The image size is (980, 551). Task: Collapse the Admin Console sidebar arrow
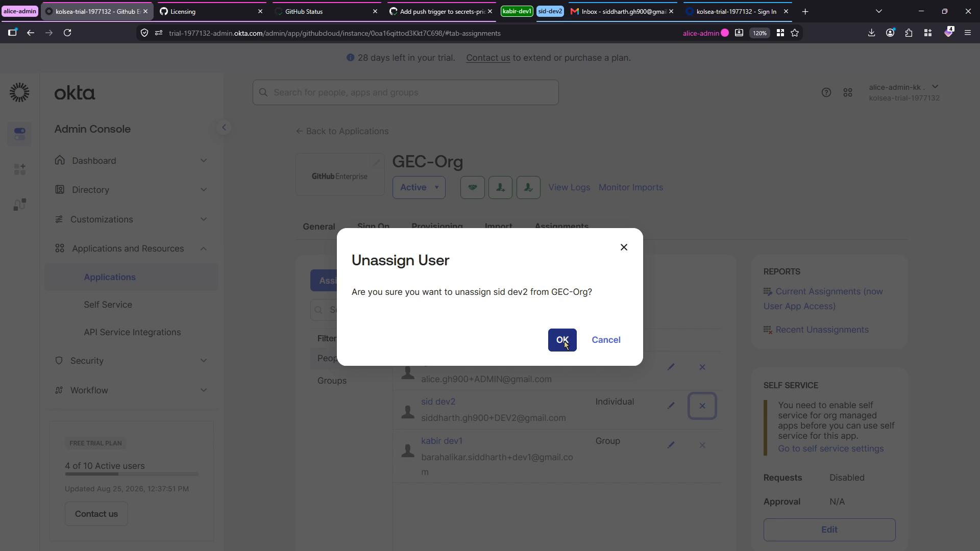[224, 128]
